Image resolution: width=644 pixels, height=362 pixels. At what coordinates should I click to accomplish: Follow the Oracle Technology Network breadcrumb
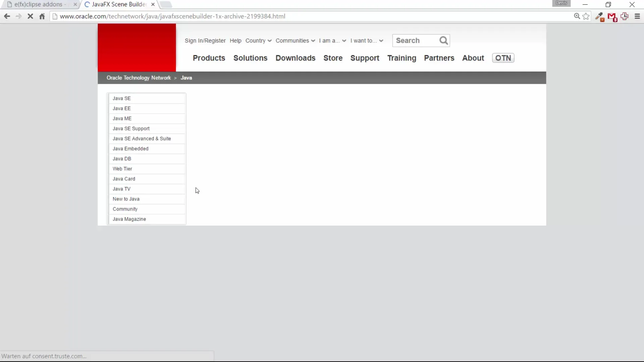coord(139,78)
